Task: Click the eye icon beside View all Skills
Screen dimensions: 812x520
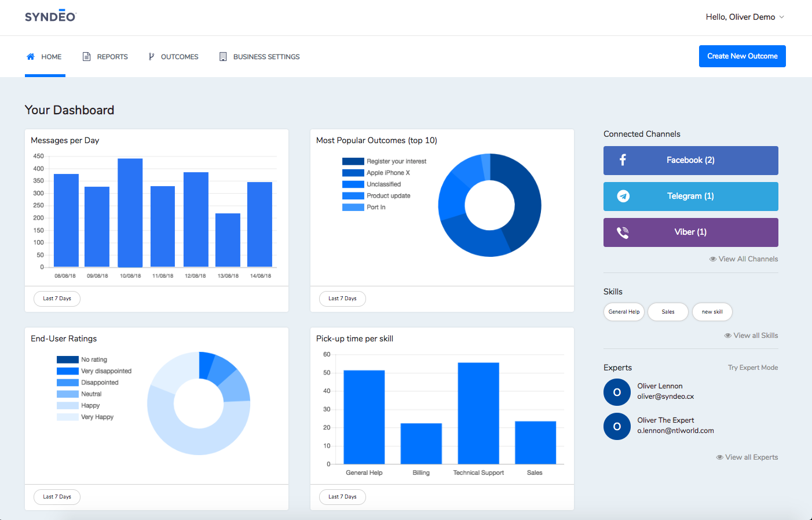Action: [727, 336]
